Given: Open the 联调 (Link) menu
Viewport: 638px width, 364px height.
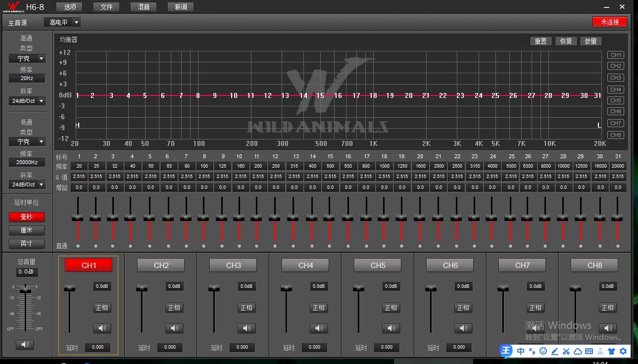Looking at the screenshot, I should click(181, 7).
